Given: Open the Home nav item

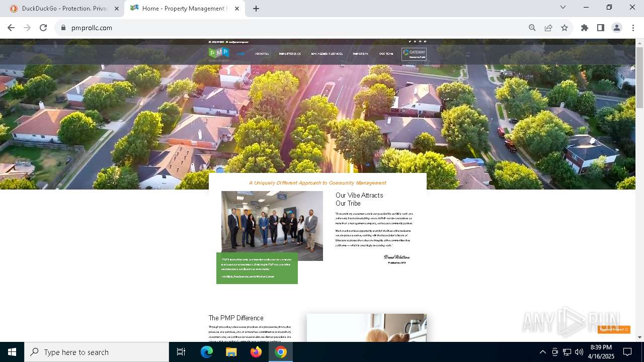Looking at the screenshot, I should (x=240, y=54).
